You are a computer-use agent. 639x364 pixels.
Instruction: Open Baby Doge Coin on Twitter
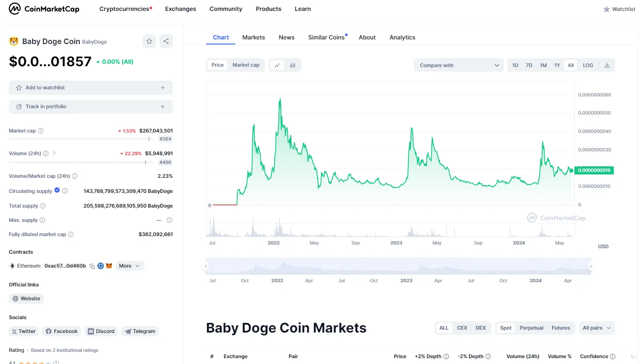pos(23,331)
